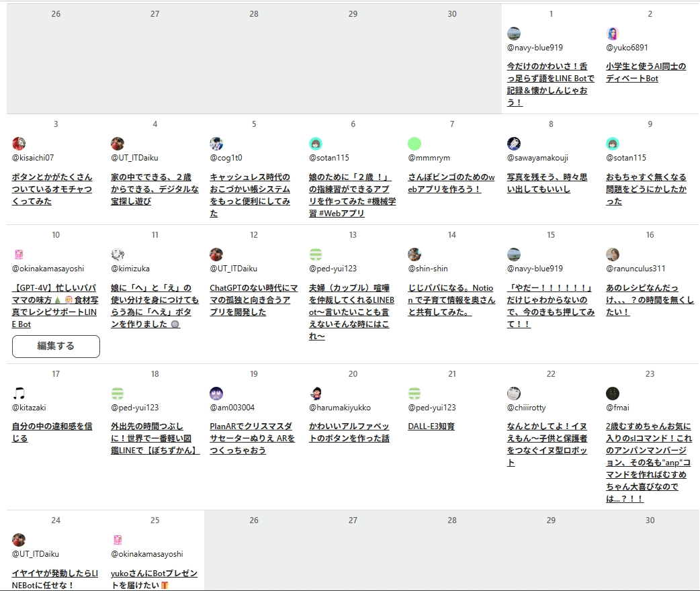The width and height of the screenshot is (700, 591).
Task: Click chiiirotty avatar on day 22
Action: click(514, 394)
